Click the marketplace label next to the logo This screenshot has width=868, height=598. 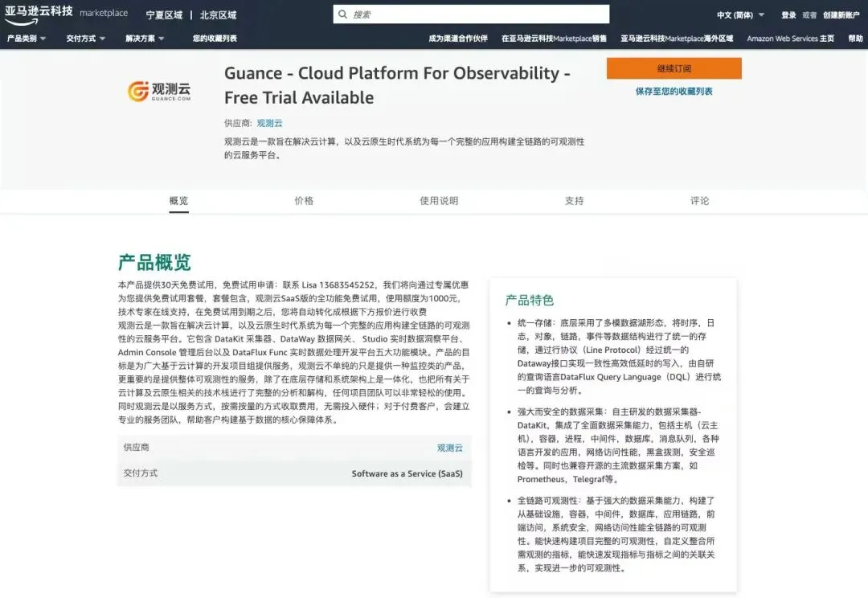click(x=104, y=13)
